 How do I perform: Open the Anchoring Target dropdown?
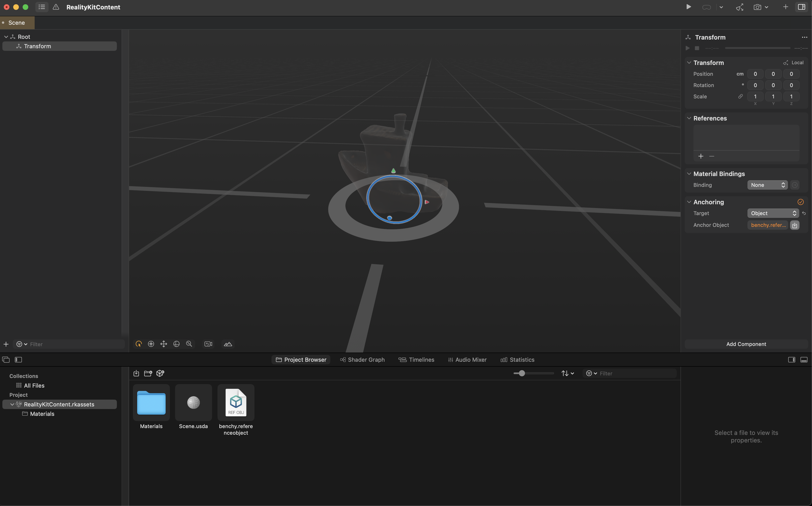[x=773, y=213]
